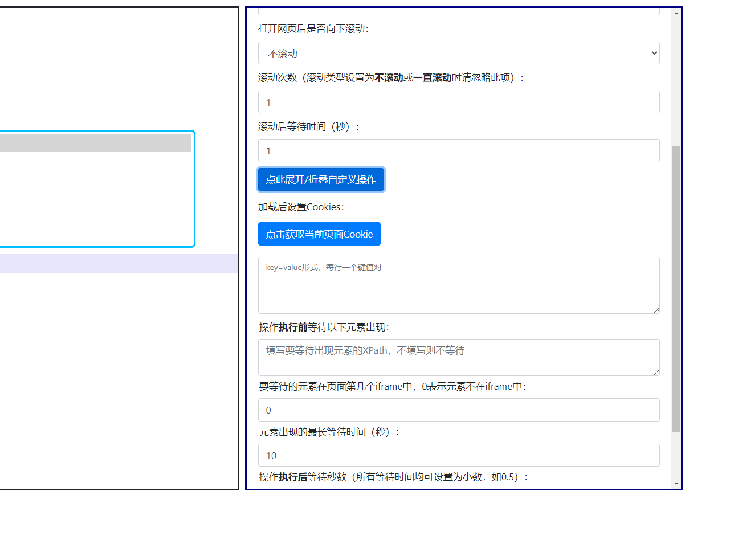Screen dimensions: 738x560
Task: Select the iframe index input showing 0
Action: coord(459,410)
